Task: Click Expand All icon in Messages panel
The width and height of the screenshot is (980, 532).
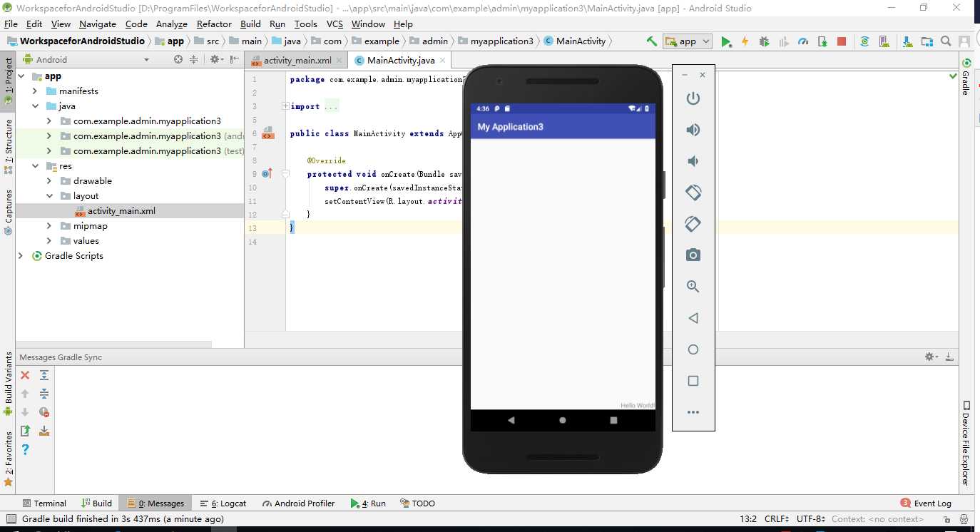Action: [44, 375]
